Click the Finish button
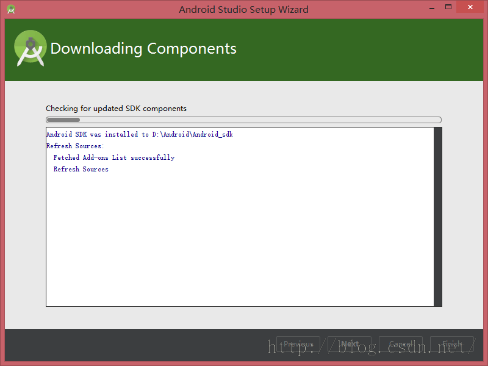 [452, 345]
